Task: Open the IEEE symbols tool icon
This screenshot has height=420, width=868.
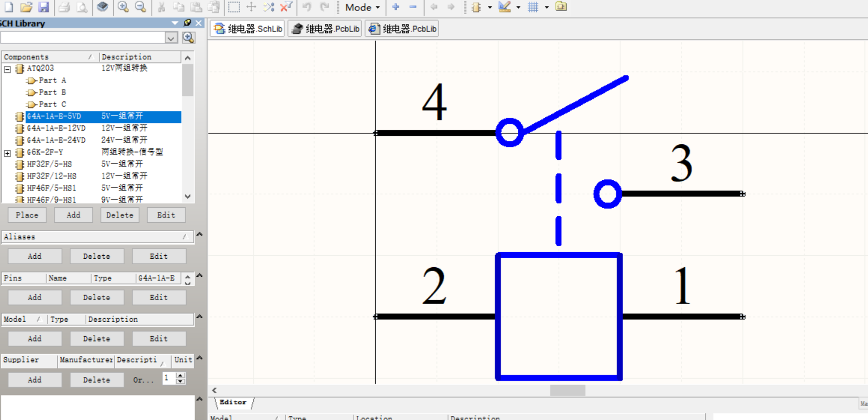Action: tap(476, 7)
